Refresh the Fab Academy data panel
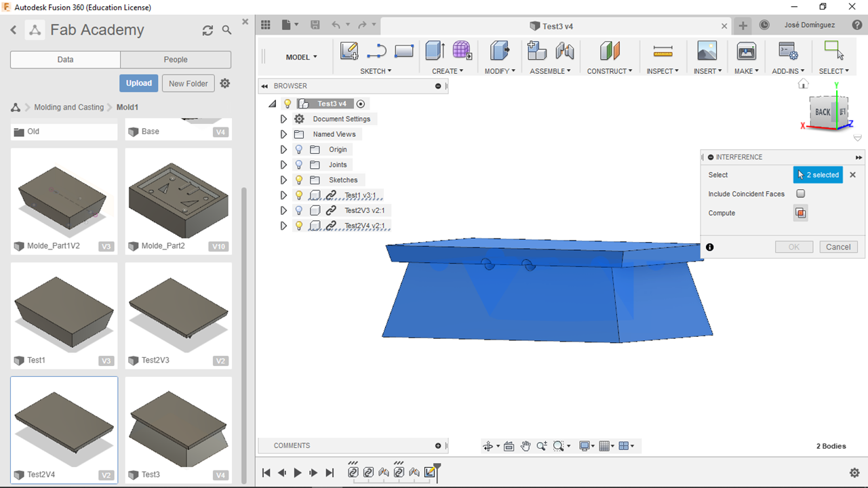868x488 pixels. [x=208, y=30]
